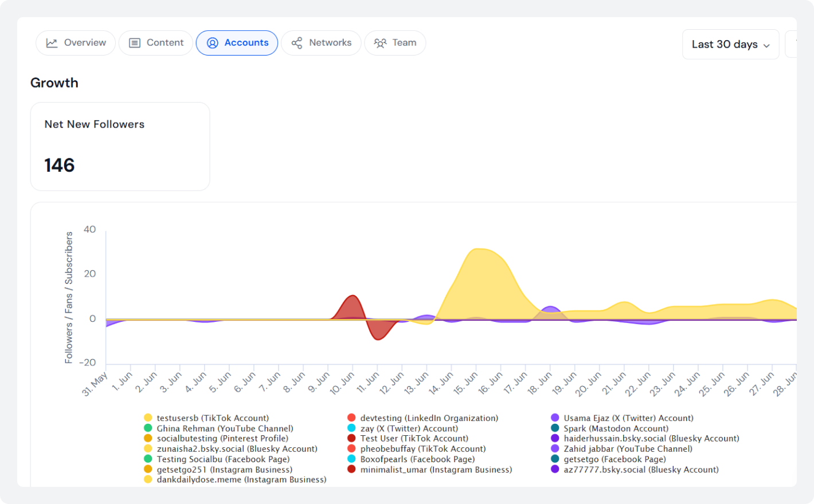Click haiderhussain.bsky.social legend label
The height and width of the screenshot is (504, 814).
(652, 439)
